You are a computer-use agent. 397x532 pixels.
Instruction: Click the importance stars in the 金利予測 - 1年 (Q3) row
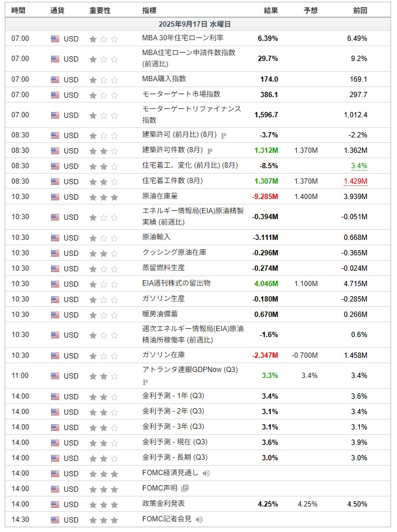pyautogui.click(x=104, y=396)
